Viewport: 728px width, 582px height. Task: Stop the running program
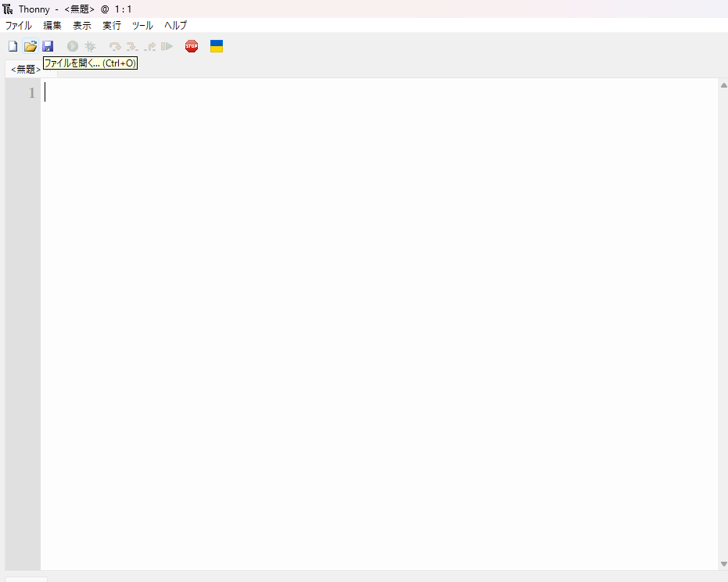[192, 46]
